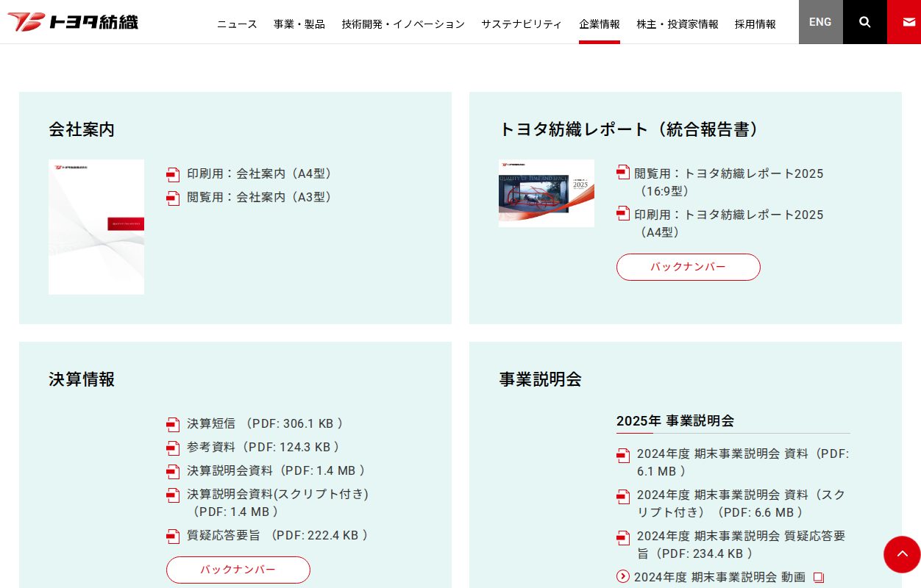Open 決算短信 (PDF: 306.1 KB) link
The height and width of the screenshot is (588, 921).
[266, 424]
